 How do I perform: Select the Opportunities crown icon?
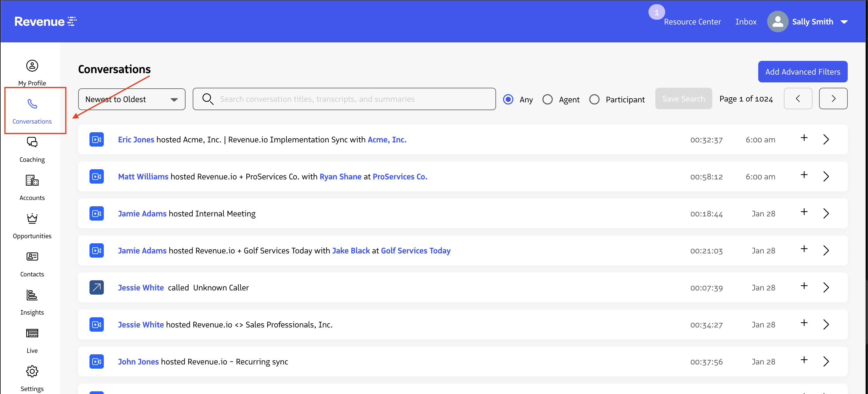pos(32,218)
